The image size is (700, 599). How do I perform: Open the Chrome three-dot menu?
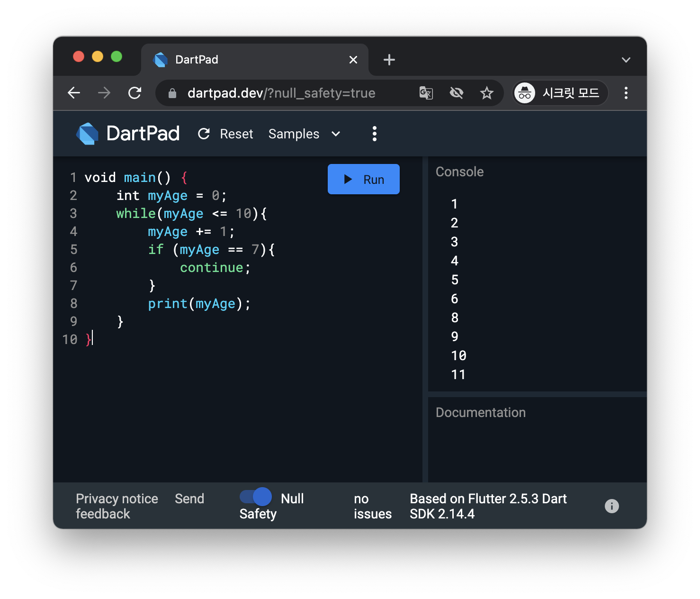(626, 93)
